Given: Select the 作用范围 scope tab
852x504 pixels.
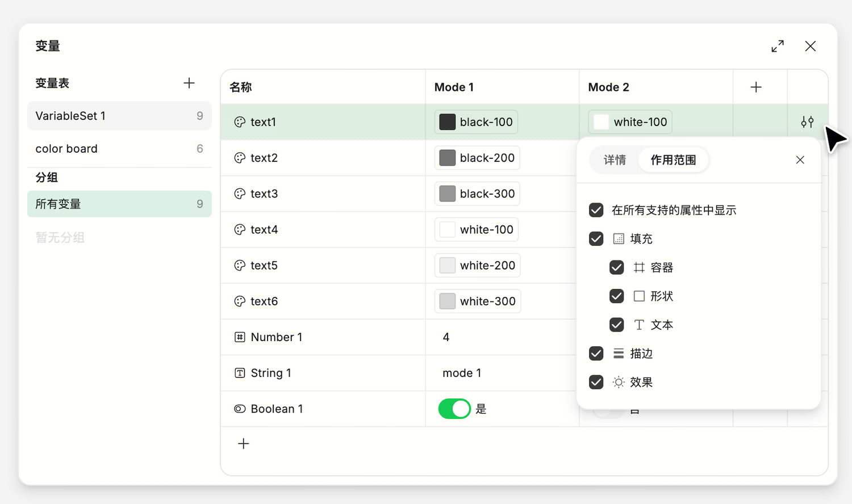Looking at the screenshot, I should pyautogui.click(x=673, y=160).
